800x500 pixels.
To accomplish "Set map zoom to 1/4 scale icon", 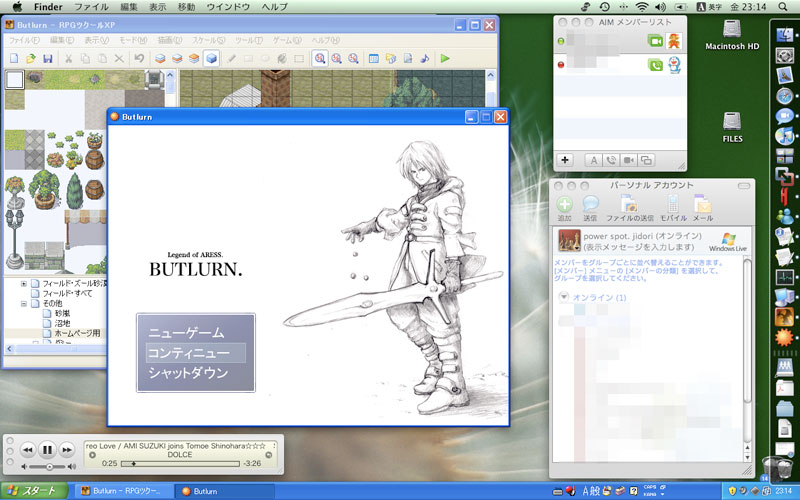I will coord(354,59).
